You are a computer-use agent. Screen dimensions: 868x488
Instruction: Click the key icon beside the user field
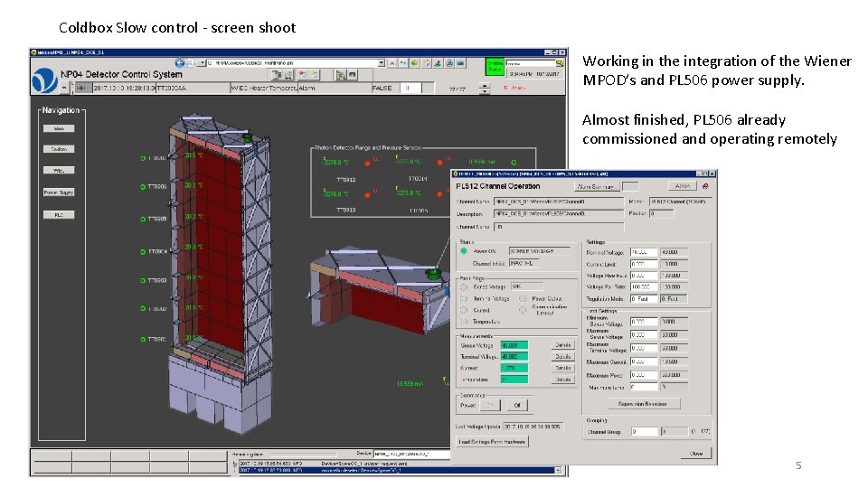[559, 63]
